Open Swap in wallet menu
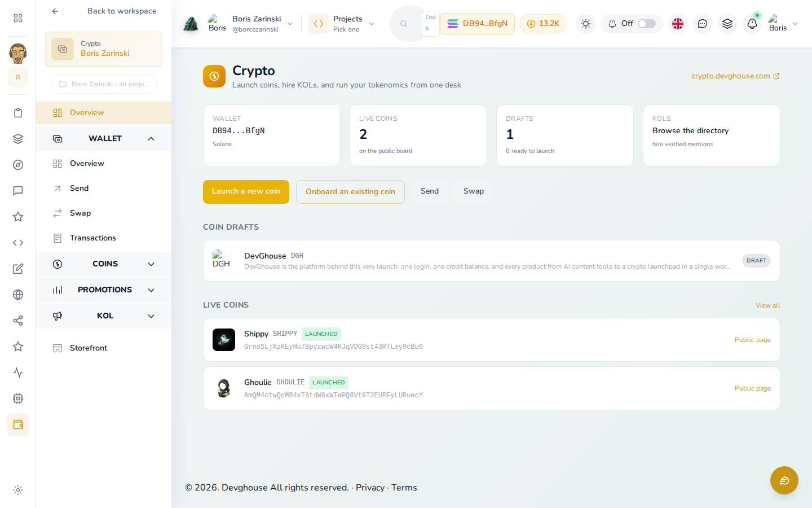 [x=104, y=213]
